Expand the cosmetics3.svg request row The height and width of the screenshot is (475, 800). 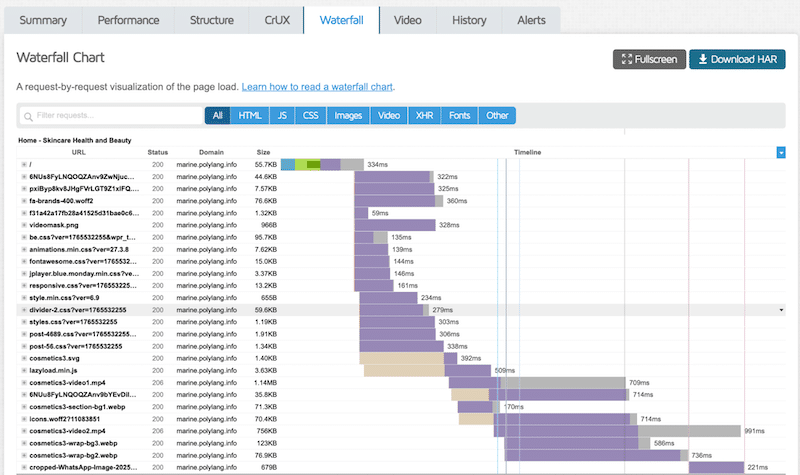(24, 358)
